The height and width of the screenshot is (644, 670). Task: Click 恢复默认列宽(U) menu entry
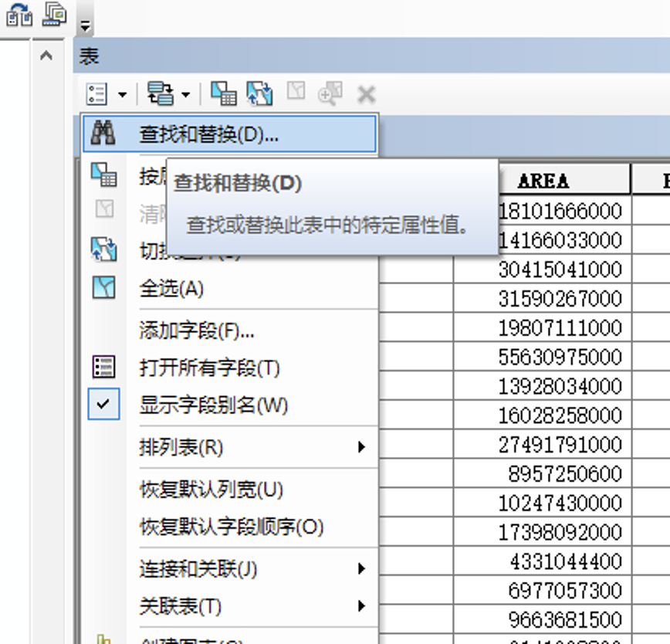click(x=211, y=490)
